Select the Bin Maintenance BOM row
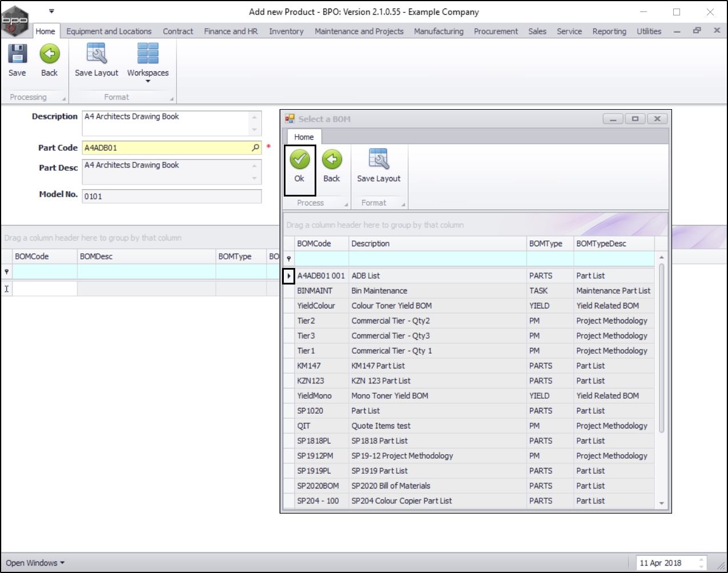The height and width of the screenshot is (573, 728). [x=379, y=291]
